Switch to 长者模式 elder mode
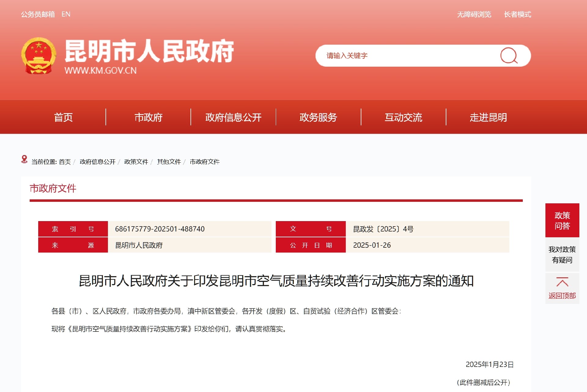The height and width of the screenshot is (392, 587). [517, 14]
